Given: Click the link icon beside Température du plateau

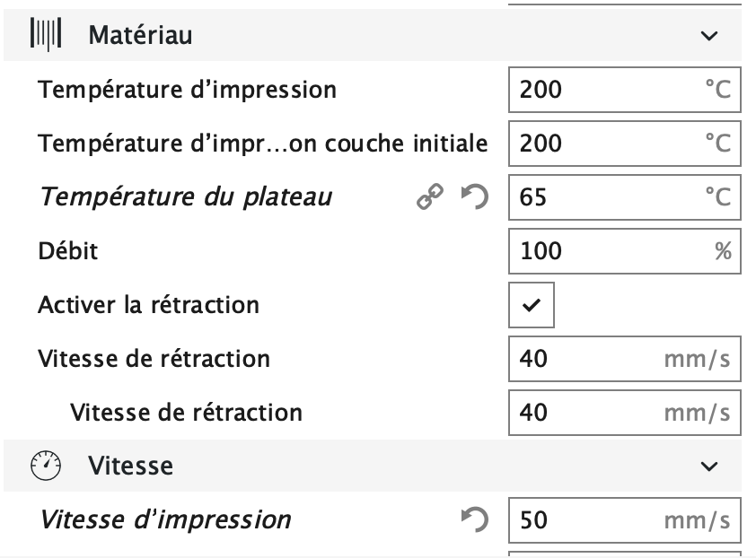Looking at the screenshot, I should tap(429, 197).
